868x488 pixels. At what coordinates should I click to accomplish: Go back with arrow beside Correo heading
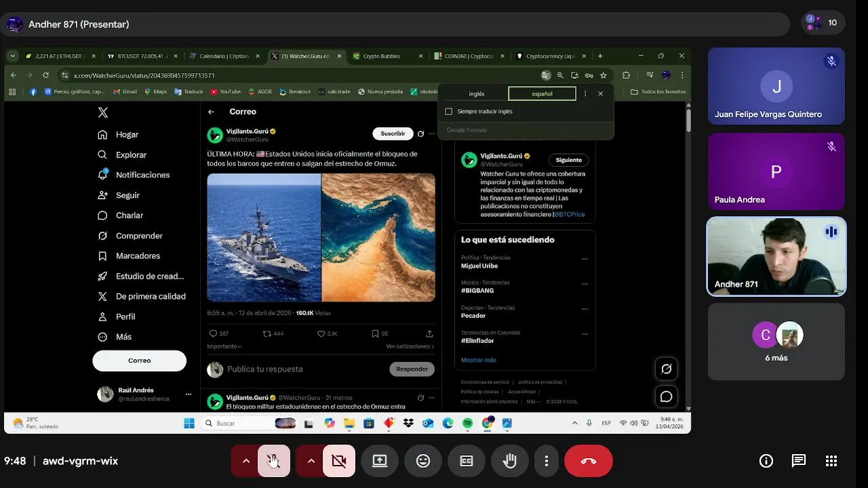point(211,112)
